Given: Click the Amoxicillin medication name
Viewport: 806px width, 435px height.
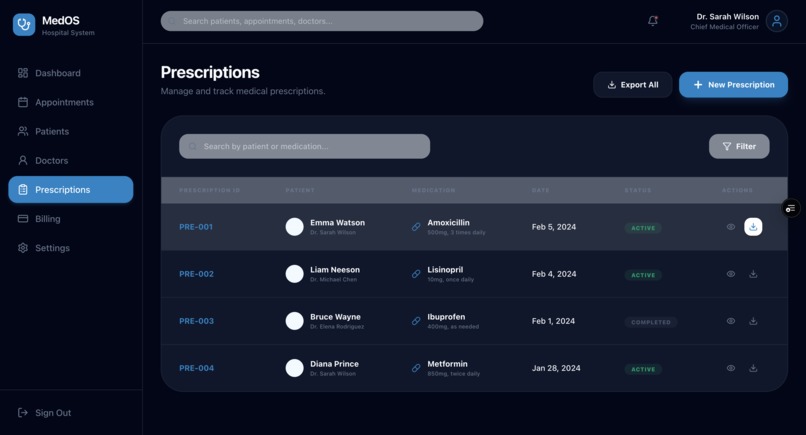Looking at the screenshot, I should [448, 223].
